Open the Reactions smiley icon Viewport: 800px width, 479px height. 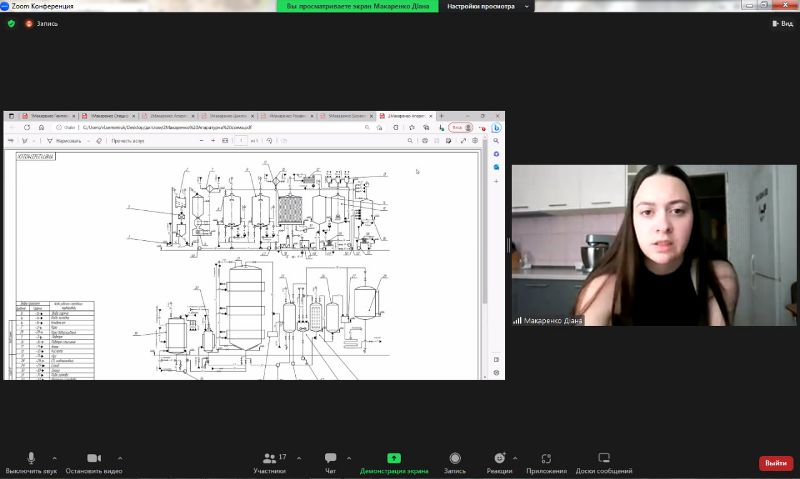(499, 459)
